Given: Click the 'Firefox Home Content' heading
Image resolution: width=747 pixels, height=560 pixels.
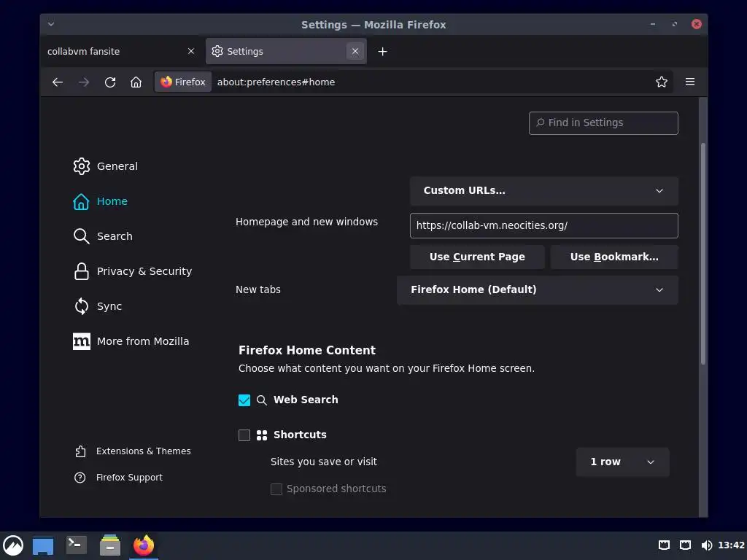Looking at the screenshot, I should pos(307,351).
